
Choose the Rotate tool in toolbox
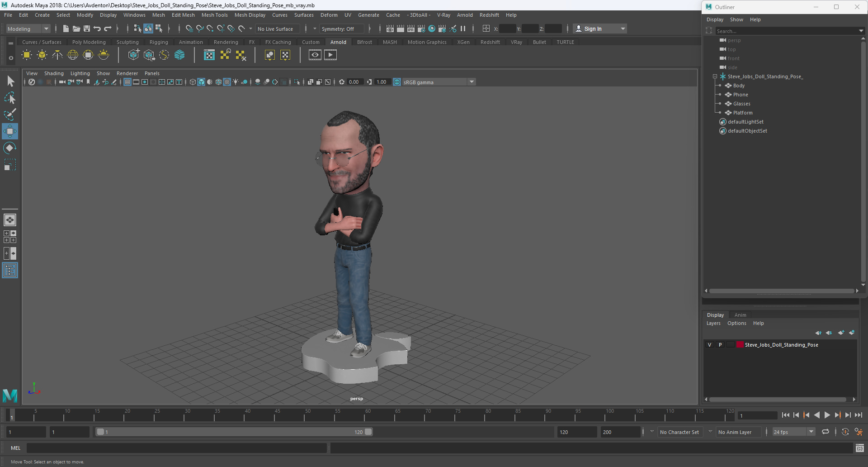pos(10,148)
